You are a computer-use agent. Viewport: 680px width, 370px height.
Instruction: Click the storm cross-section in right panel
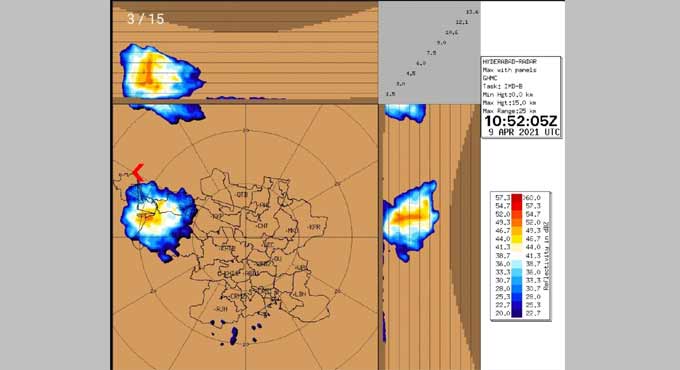[x=411, y=220]
